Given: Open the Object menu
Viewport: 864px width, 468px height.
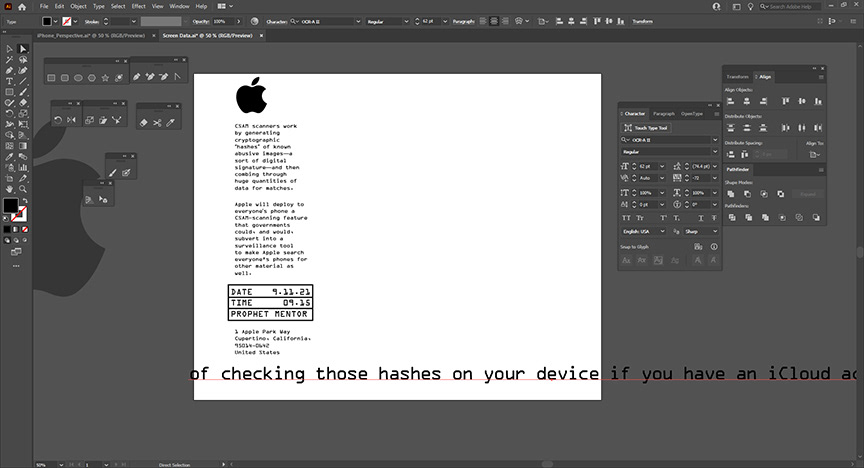Looking at the screenshot, I should pos(78,6).
